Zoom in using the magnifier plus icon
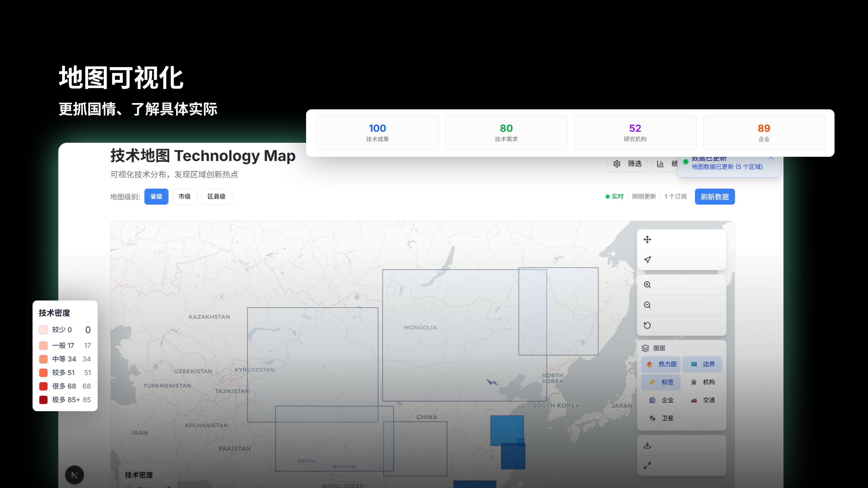 coord(647,285)
